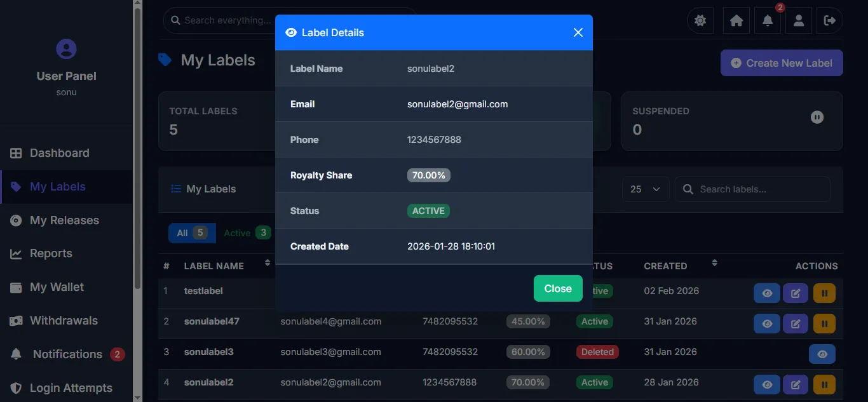Open Login Attempts in the sidebar
Screen dimensions: 868x402
(x=66, y=388)
